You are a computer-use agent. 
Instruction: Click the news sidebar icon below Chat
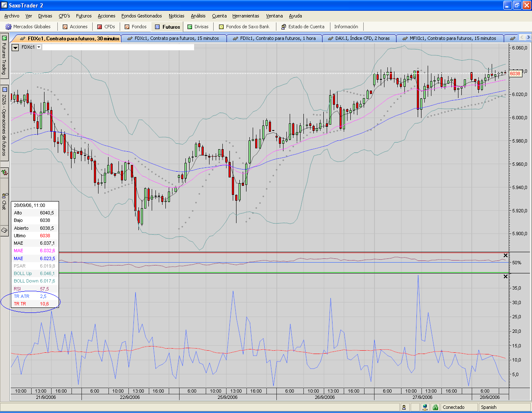5,230
